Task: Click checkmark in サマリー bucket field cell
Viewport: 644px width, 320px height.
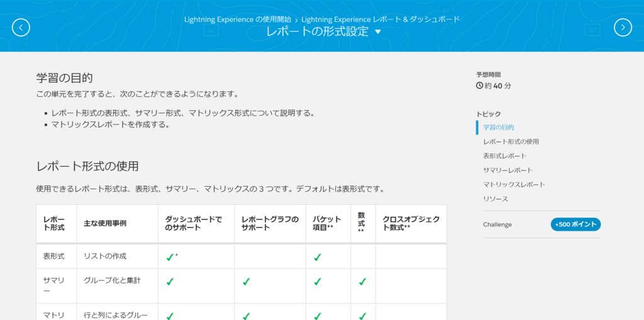Action: [x=317, y=282]
